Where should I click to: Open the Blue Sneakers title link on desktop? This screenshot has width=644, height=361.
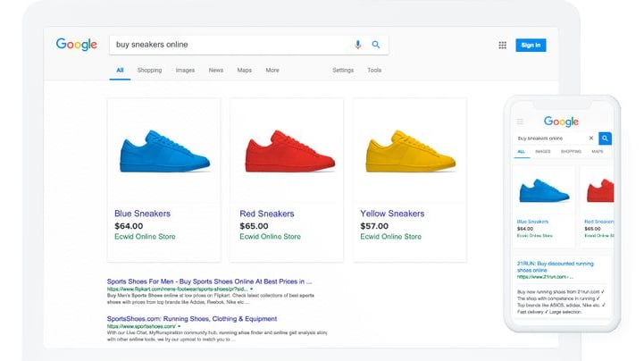[142, 214]
